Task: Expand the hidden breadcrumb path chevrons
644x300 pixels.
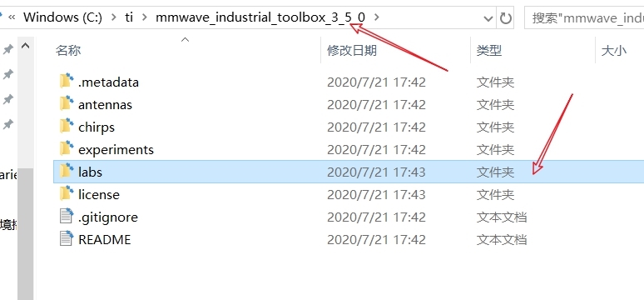Action: point(12,17)
